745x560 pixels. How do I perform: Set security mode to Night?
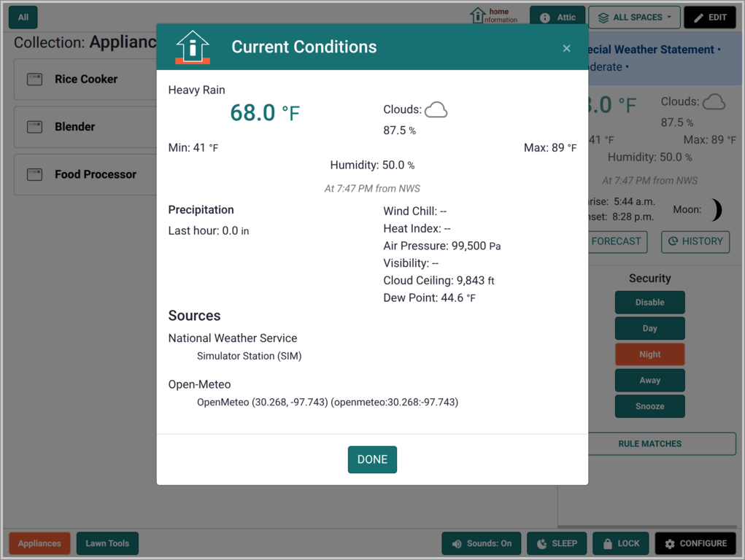point(649,354)
